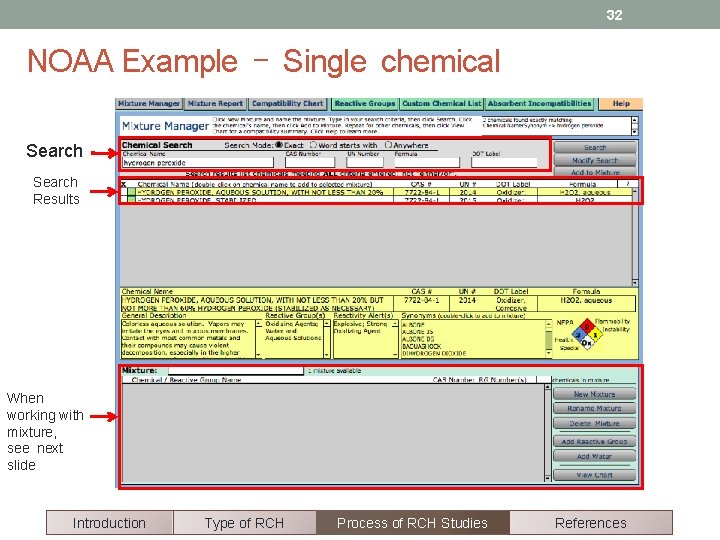Viewport: 720px width, 540px height.
Task: Click down arrow of search results scrollbar
Action: (x=635, y=282)
